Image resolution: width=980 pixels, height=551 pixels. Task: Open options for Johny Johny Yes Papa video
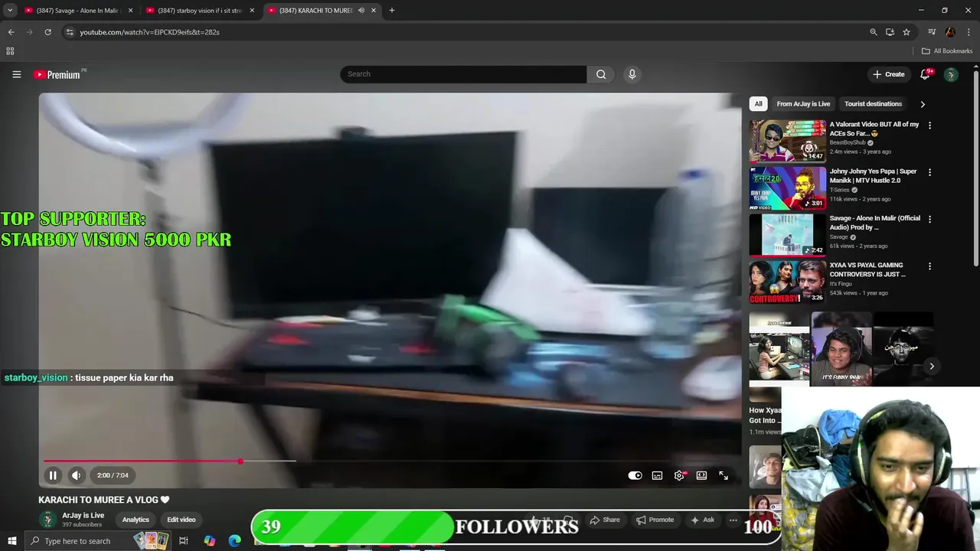(x=929, y=172)
